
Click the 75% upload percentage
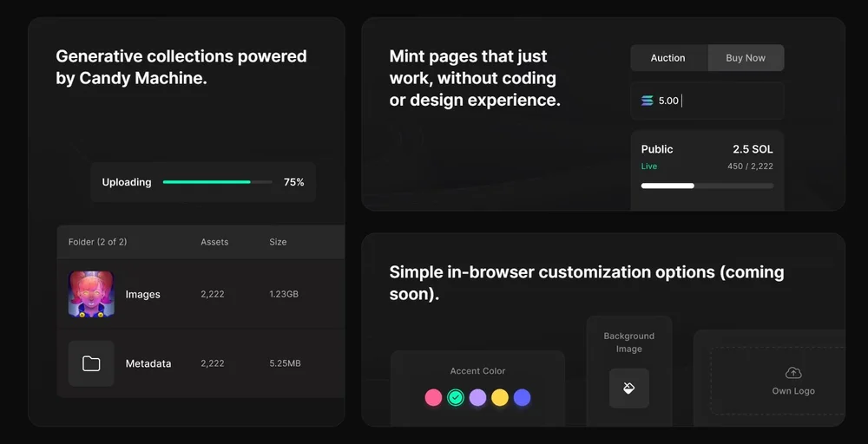click(294, 182)
